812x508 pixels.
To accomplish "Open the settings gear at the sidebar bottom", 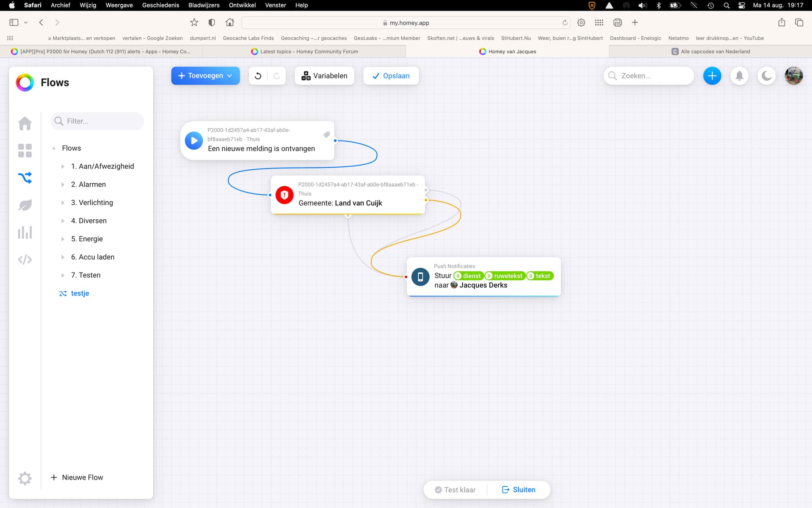I will click(x=25, y=478).
